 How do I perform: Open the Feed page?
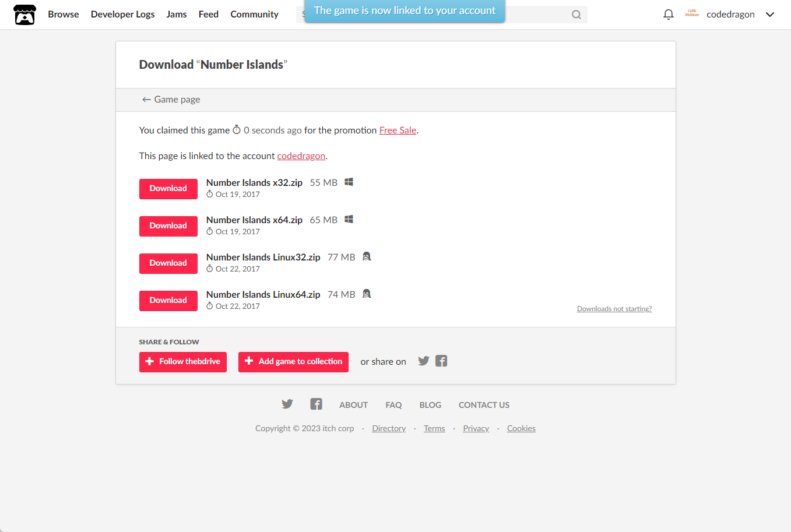[x=209, y=15]
